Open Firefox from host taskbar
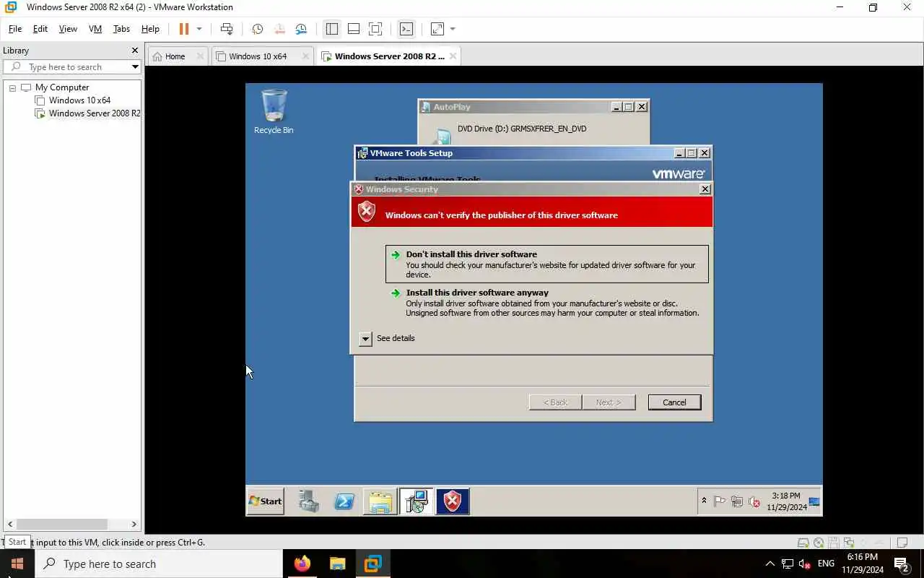 tap(302, 564)
